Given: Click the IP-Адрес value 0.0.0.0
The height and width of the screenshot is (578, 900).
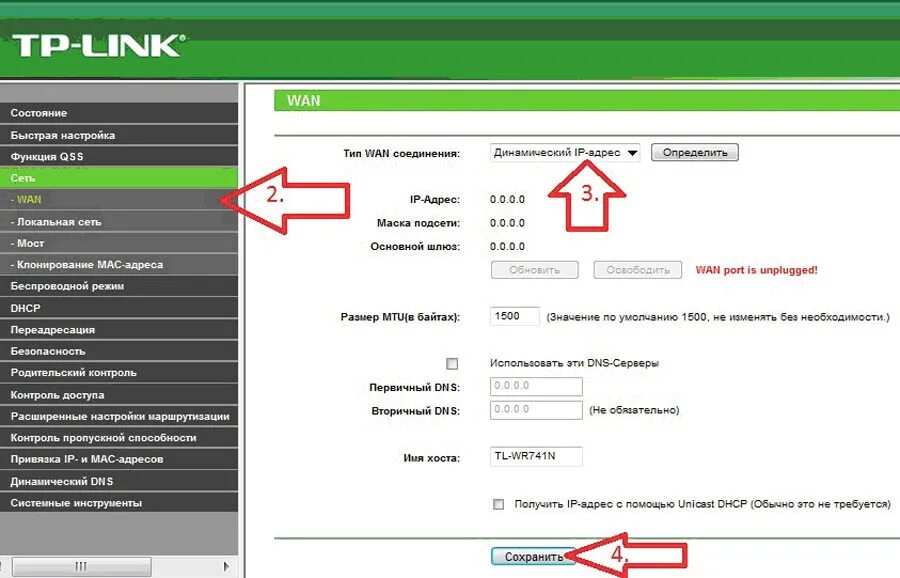Looking at the screenshot, I should tap(507, 200).
